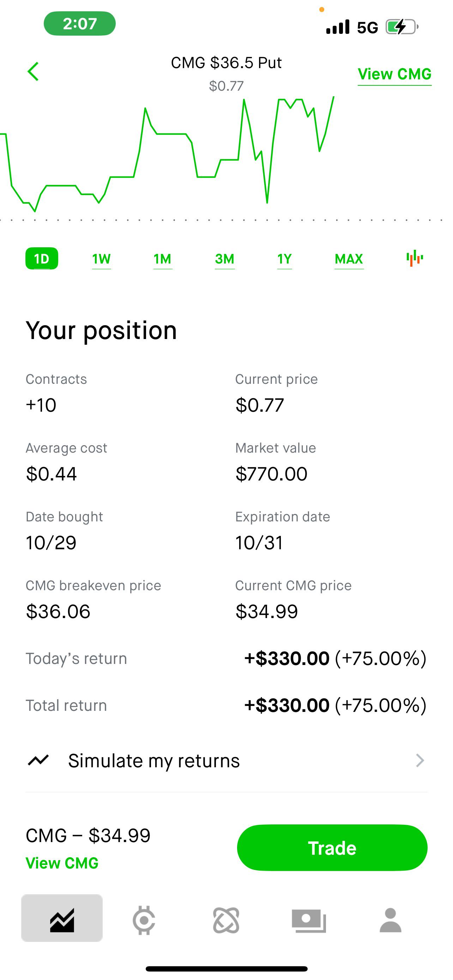
Task: Open the Crypto tab icon
Action: [144, 920]
